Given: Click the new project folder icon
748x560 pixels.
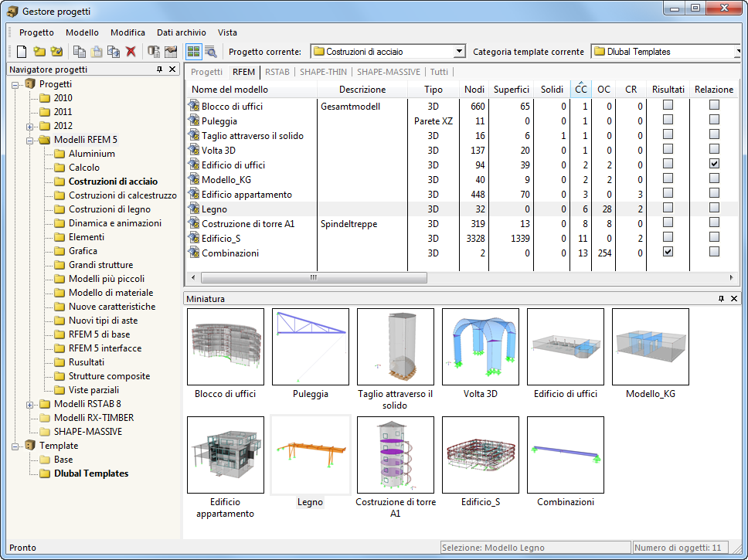Looking at the screenshot, I should tap(39, 52).
